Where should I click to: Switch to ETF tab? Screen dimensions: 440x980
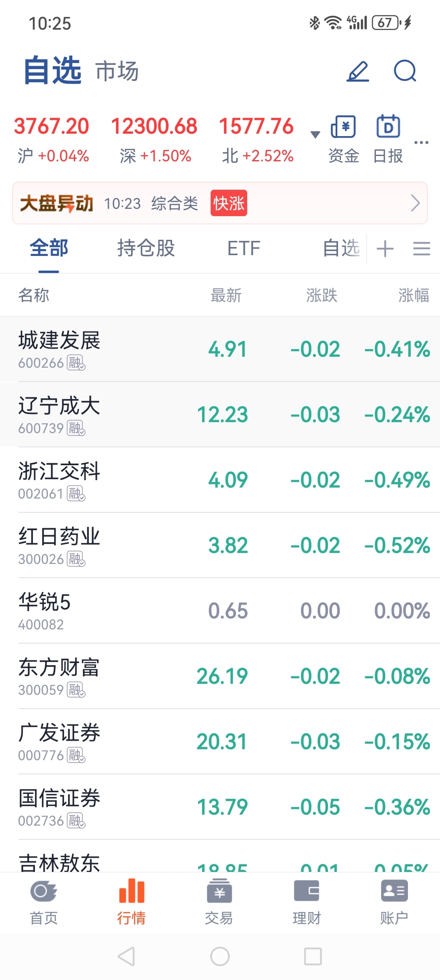pyautogui.click(x=244, y=248)
